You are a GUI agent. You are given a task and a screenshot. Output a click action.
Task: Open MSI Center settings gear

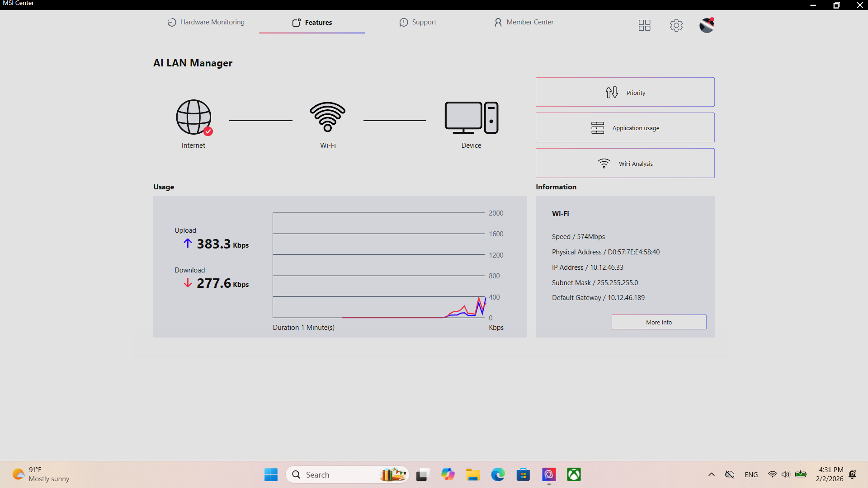[676, 25]
